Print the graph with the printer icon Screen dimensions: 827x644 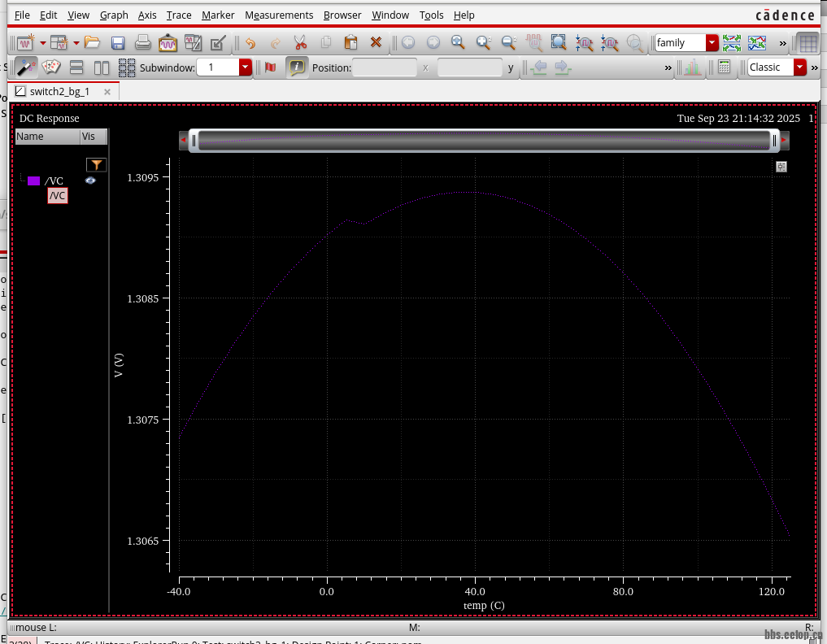pyautogui.click(x=143, y=42)
